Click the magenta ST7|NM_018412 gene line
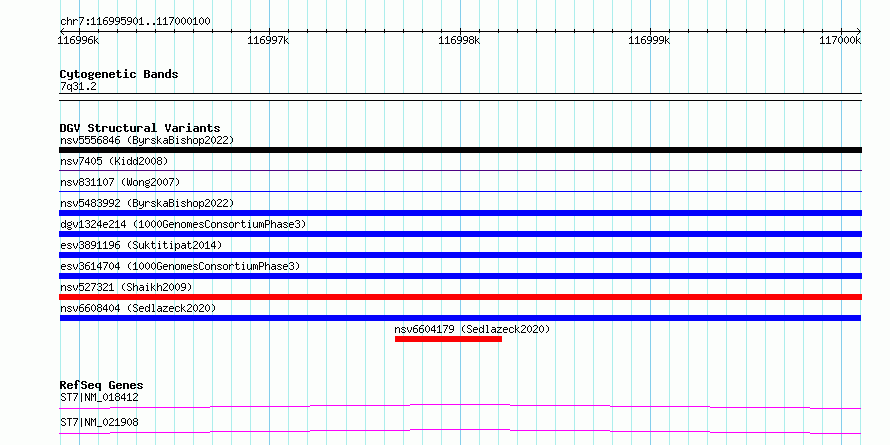This screenshot has width=890, height=445. 460,406
